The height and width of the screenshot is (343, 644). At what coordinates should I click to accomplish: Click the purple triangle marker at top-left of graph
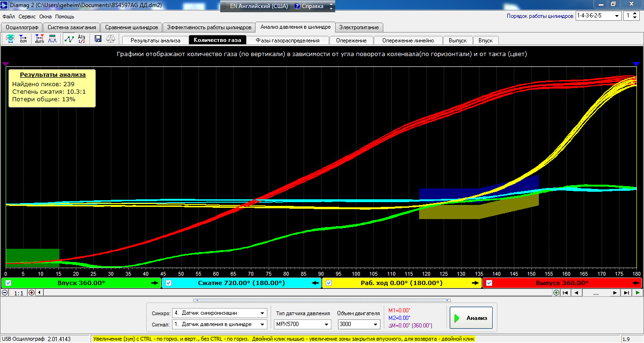coord(6,64)
